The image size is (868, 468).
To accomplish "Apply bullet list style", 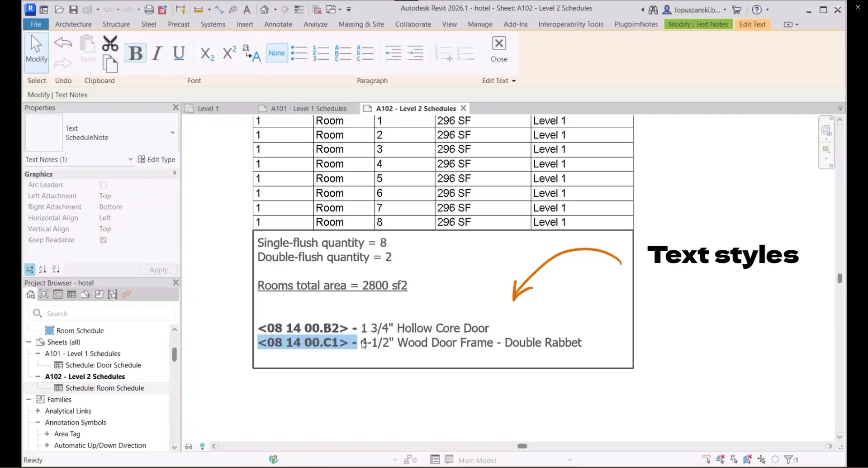I will pyautogui.click(x=299, y=53).
